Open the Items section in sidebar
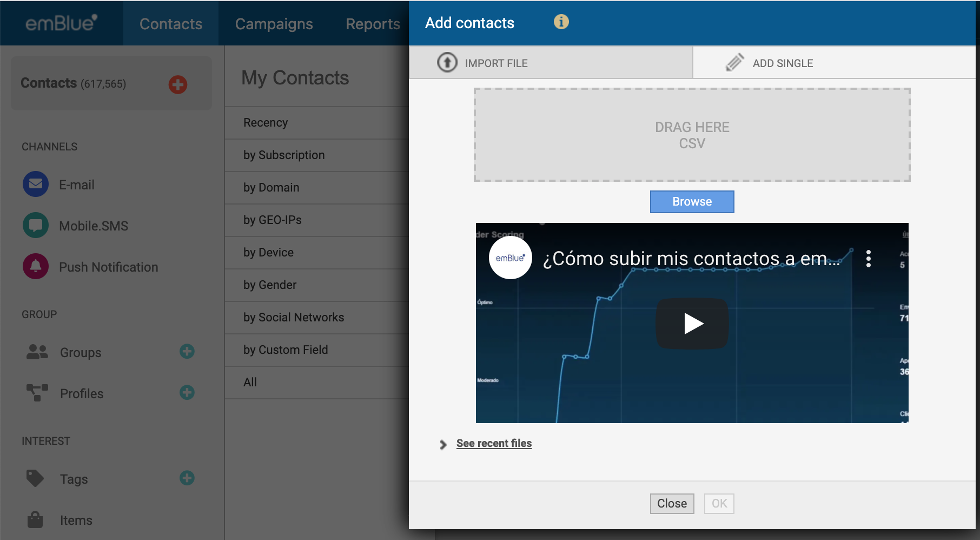 (x=76, y=521)
